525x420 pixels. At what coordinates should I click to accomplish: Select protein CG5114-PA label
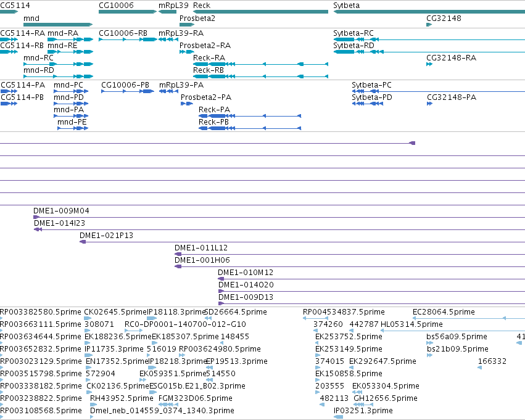tap(23, 85)
